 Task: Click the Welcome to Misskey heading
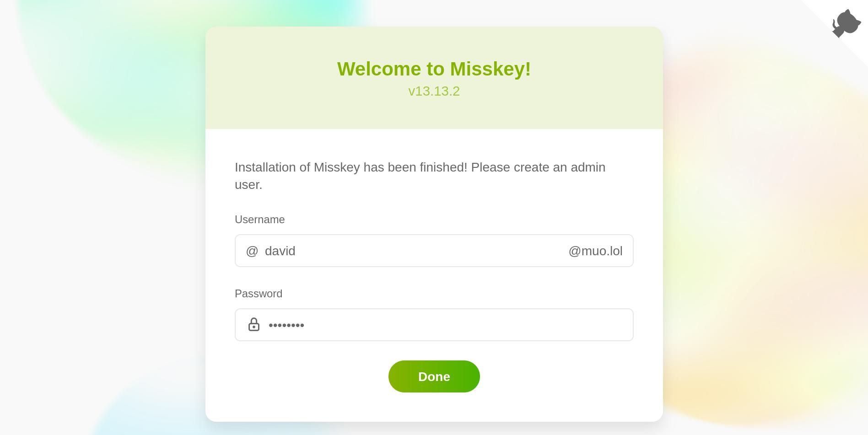tap(434, 69)
